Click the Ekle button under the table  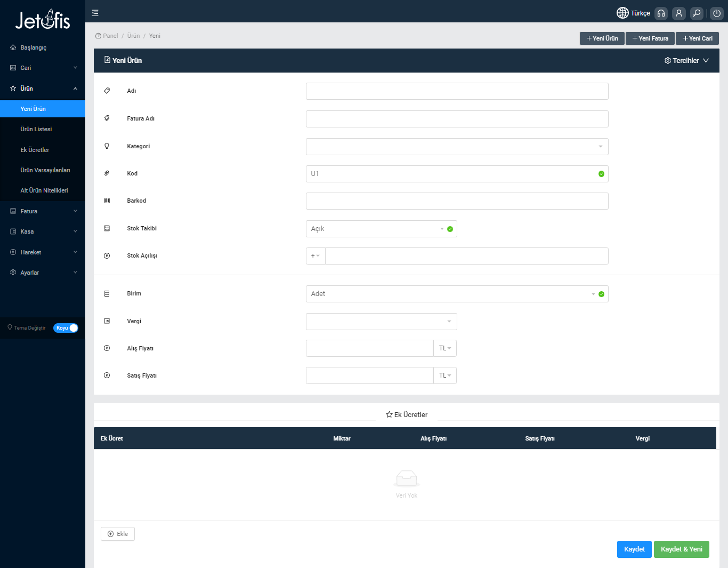tap(118, 534)
